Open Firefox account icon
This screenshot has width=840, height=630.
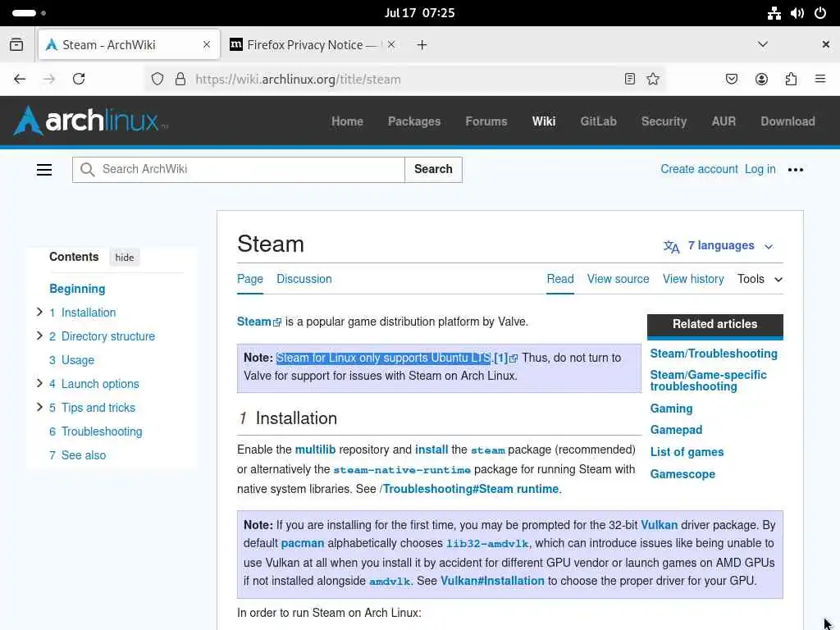pos(761,80)
